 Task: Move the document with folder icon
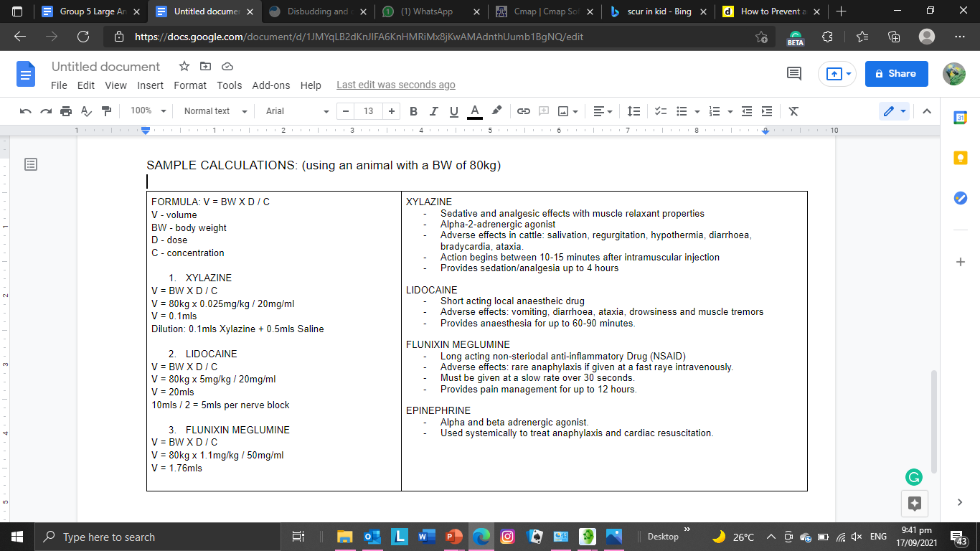tap(206, 66)
